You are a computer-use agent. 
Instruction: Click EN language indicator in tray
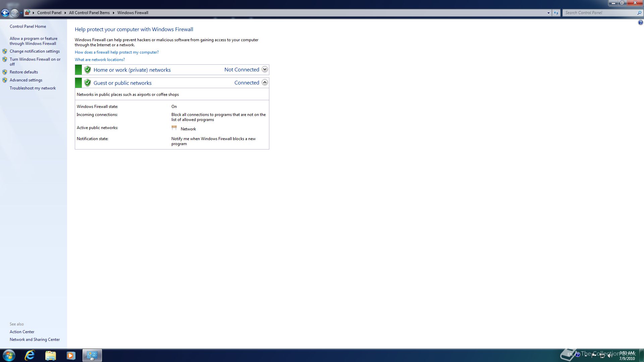click(570, 355)
